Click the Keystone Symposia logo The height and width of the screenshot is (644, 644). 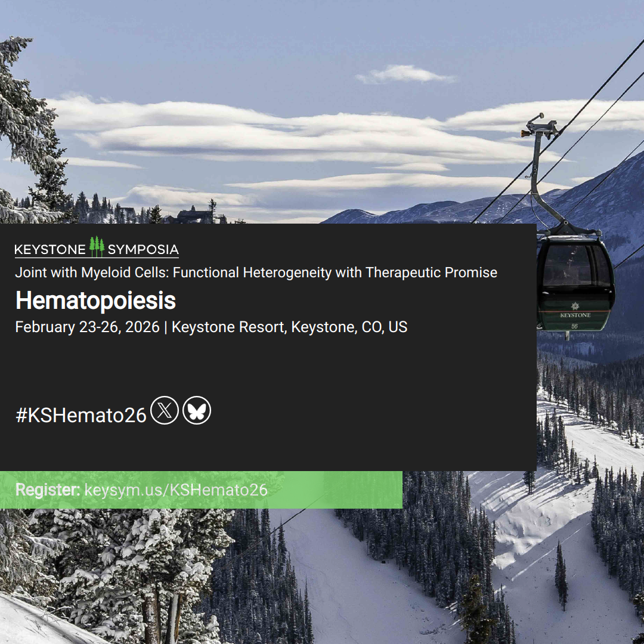coord(97,247)
